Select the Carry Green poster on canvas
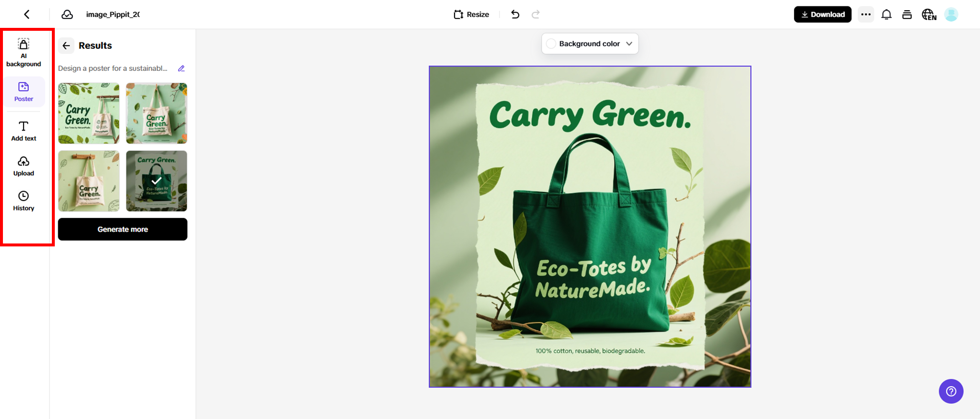The width and height of the screenshot is (980, 419). (x=590, y=227)
